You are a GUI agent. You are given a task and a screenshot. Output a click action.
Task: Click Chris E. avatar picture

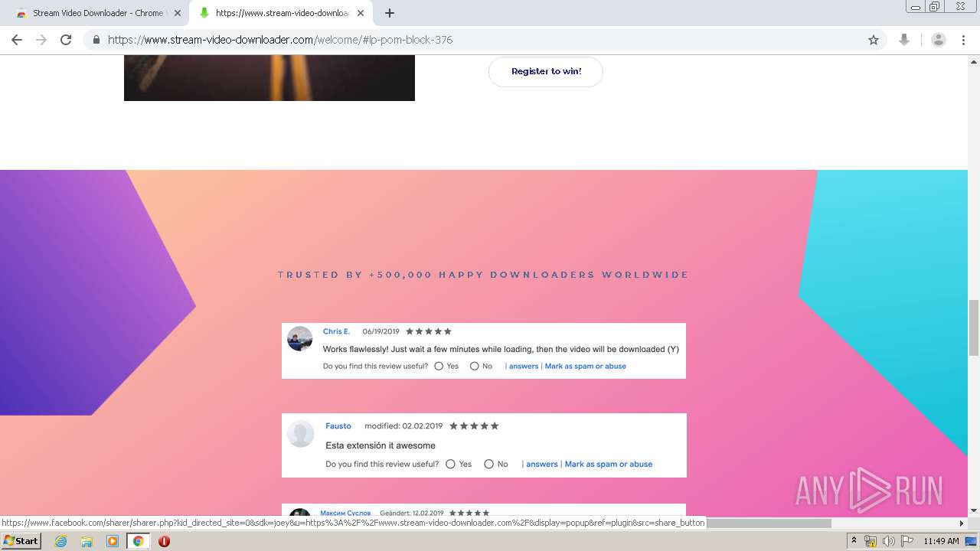(x=299, y=339)
